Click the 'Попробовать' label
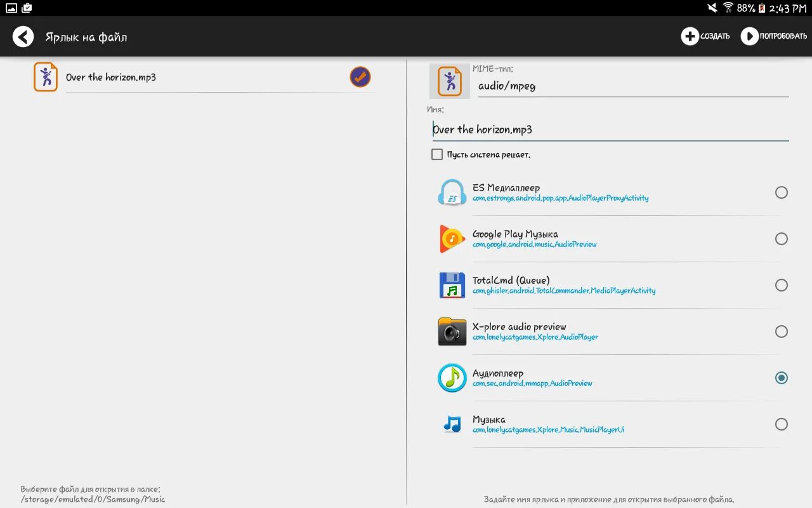 coord(783,37)
